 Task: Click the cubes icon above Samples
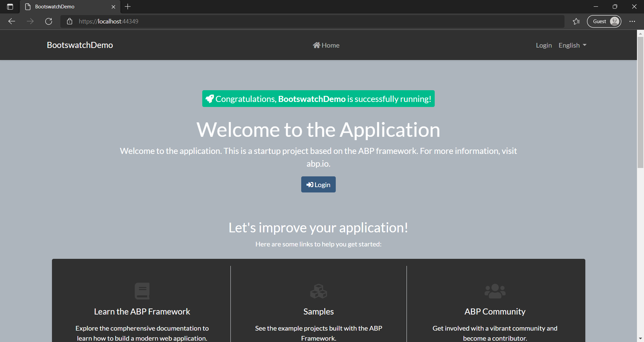(x=319, y=291)
